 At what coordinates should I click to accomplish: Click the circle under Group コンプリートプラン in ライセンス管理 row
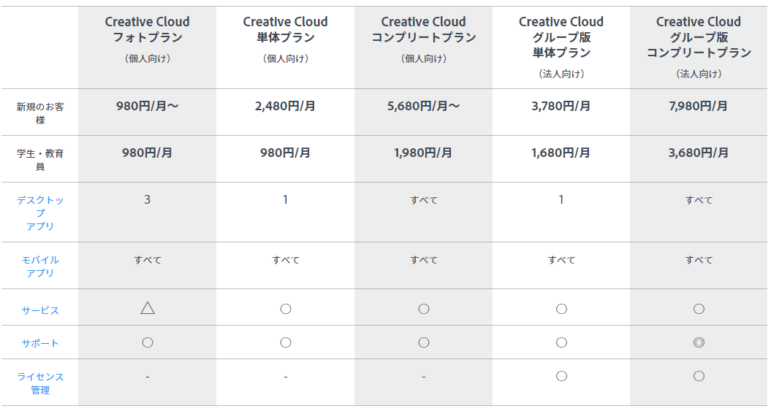point(698,376)
